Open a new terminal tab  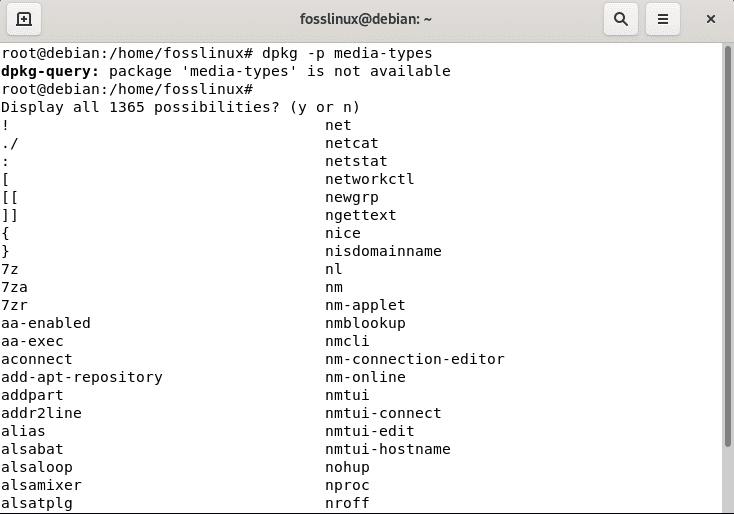[24, 19]
